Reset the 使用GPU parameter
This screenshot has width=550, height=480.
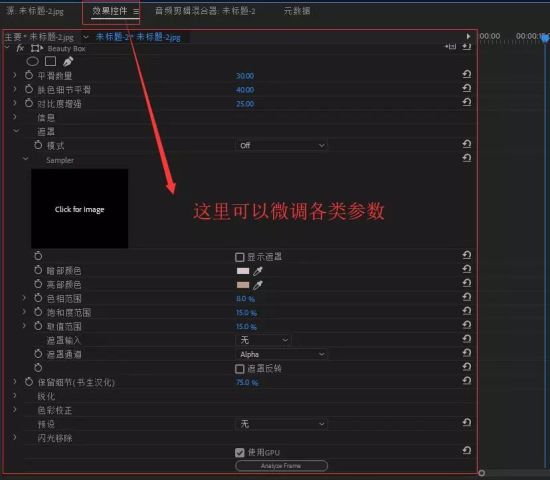467,450
